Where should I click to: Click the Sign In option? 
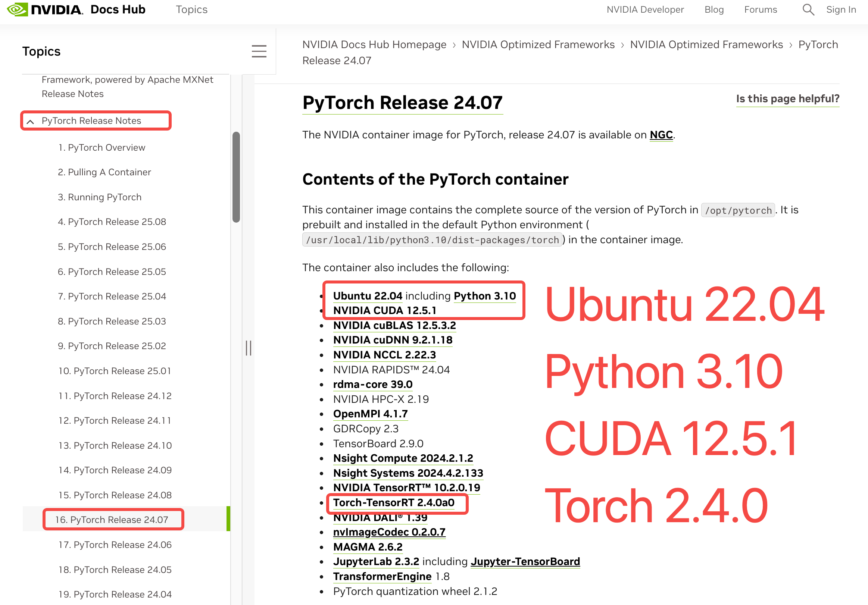pyautogui.click(x=841, y=9)
